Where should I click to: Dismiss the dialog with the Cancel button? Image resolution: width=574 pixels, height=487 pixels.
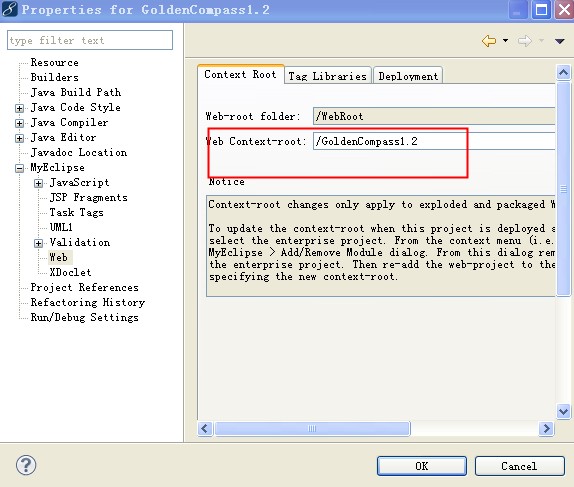519,466
